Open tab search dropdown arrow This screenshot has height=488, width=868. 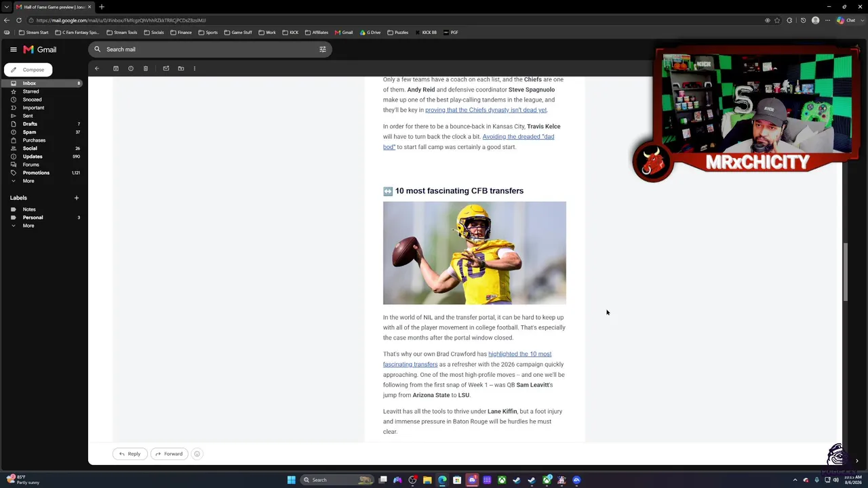click(x=6, y=7)
